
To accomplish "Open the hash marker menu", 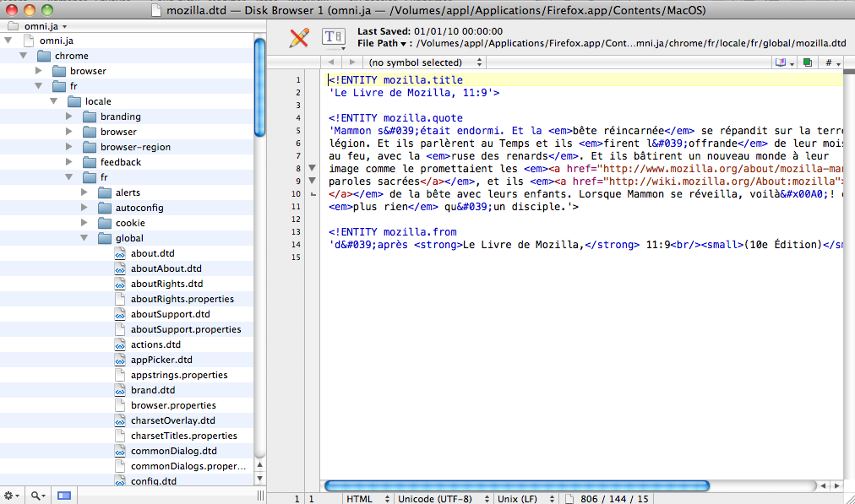I will [833, 62].
